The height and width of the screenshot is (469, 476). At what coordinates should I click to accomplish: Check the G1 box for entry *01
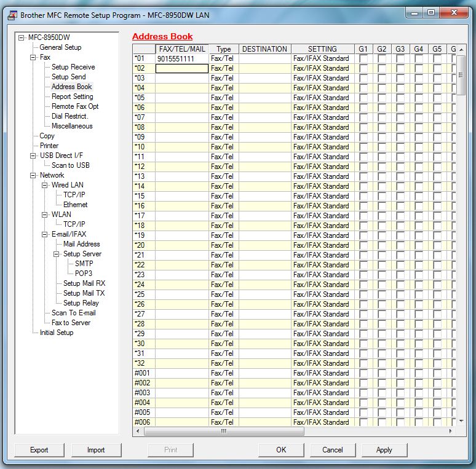click(x=363, y=58)
